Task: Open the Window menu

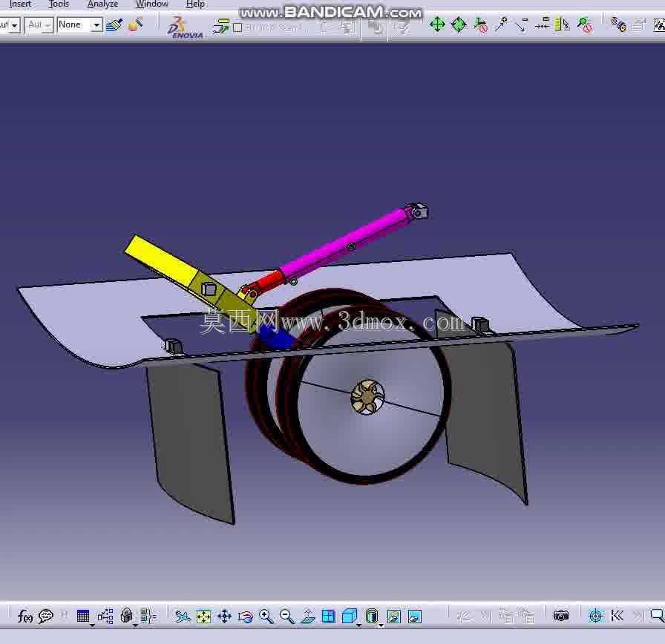Action: (152, 4)
